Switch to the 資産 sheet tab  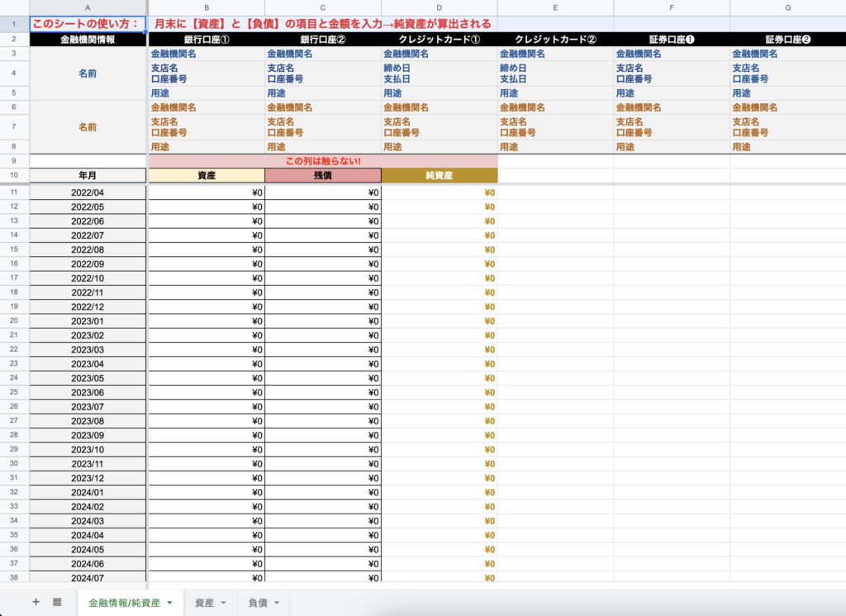click(x=204, y=603)
